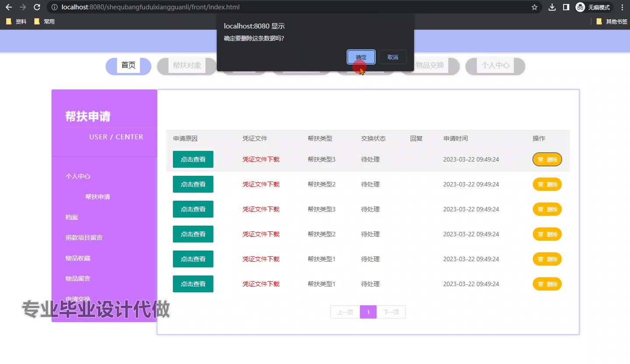Open Chrome three-dot menu
The width and height of the screenshot is (630, 364).
[622, 7]
